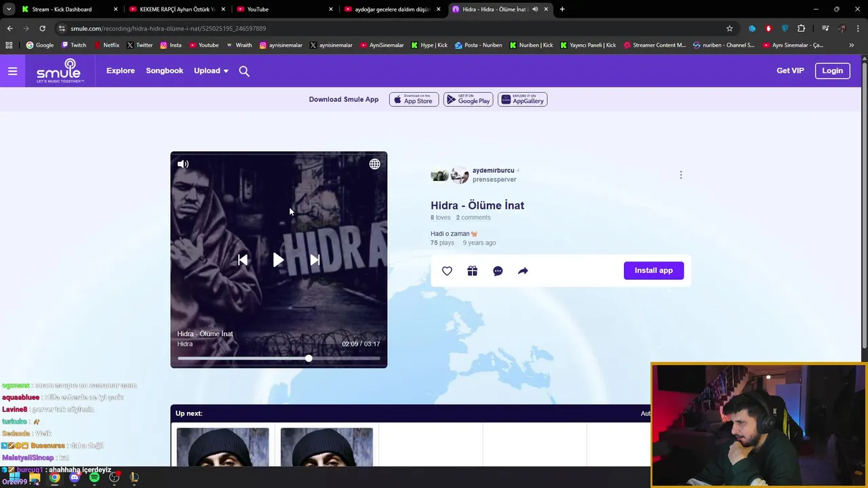Open the Hype | Kick bookmark
Image resolution: width=868 pixels, height=488 pixels.
pos(429,45)
